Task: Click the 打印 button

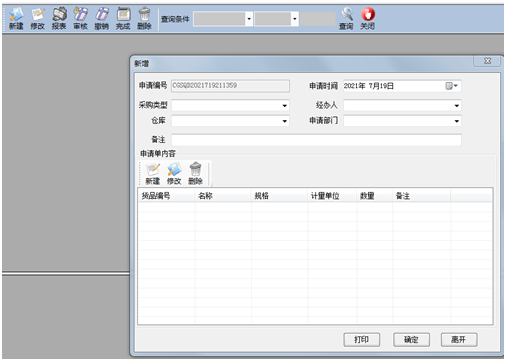Action: [x=362, y=340]
